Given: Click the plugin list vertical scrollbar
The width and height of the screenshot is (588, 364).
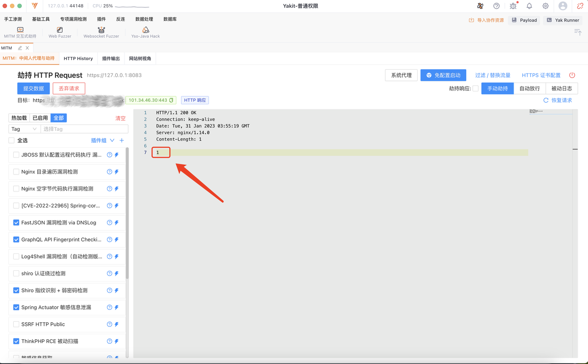Looking at the screenshot, I should click(127, 213).
